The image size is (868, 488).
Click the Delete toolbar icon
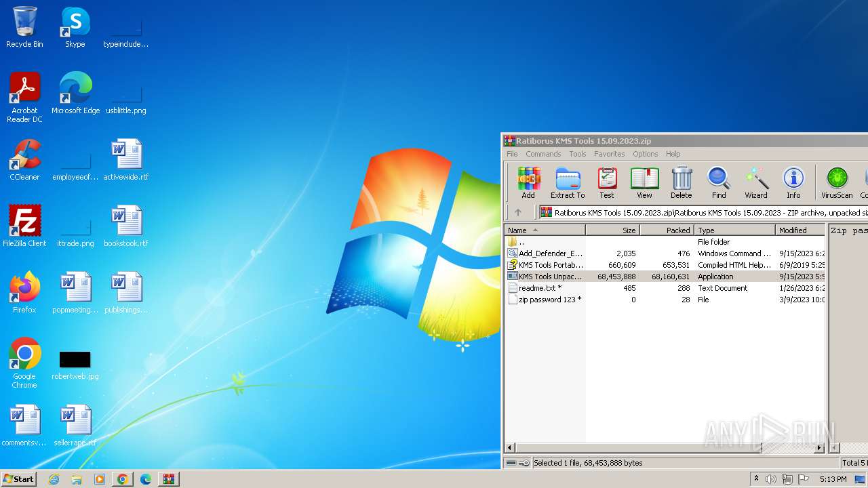(682, 183)
